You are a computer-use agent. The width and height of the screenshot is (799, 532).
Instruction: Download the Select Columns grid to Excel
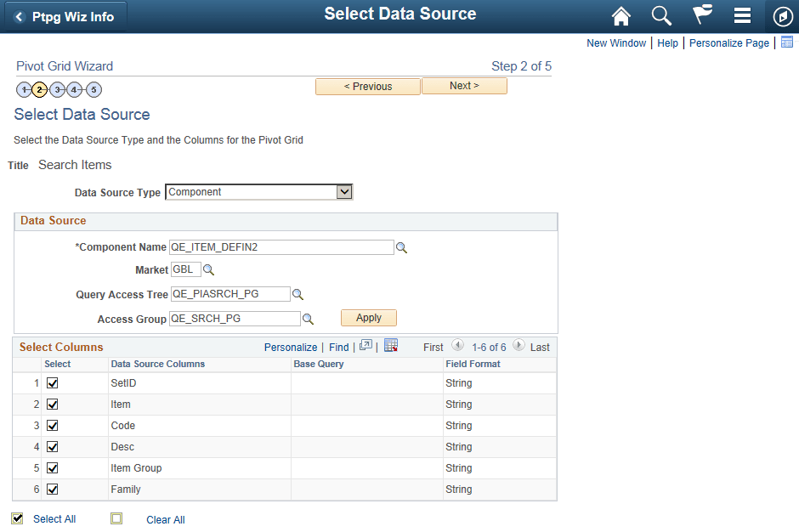pyautogui.click(x=391, y=346)
